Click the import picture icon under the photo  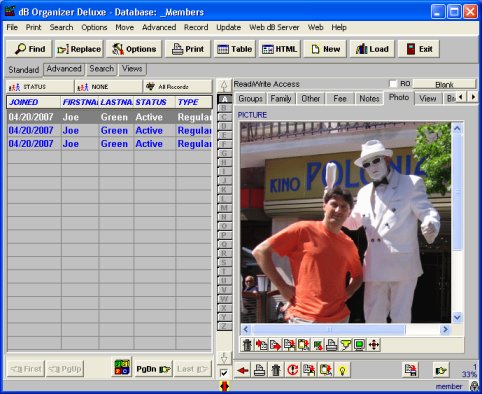[261, 345]
